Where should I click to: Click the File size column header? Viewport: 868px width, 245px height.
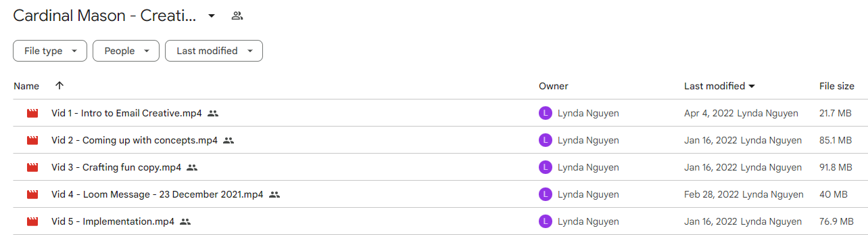point(837,86)
